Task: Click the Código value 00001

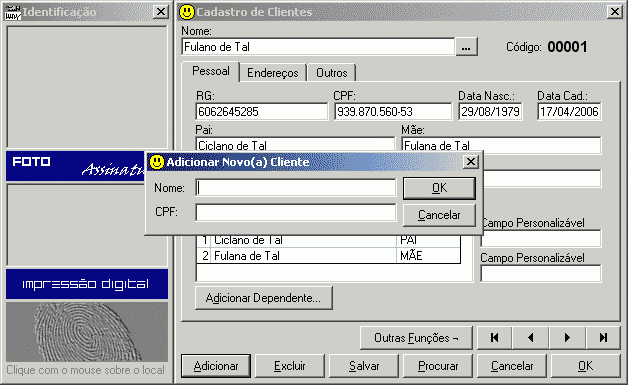Action: (x=567, y=47)
